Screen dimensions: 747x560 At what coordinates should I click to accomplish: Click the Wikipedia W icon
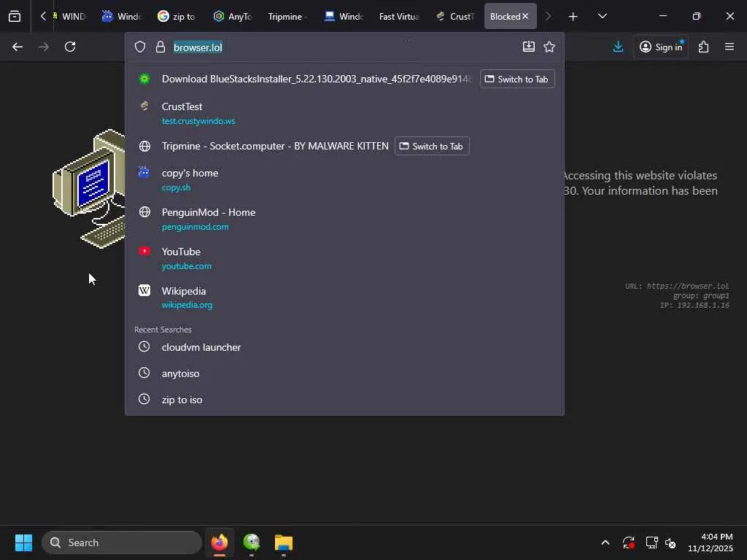pyautogui.click(x=144, y=290)
